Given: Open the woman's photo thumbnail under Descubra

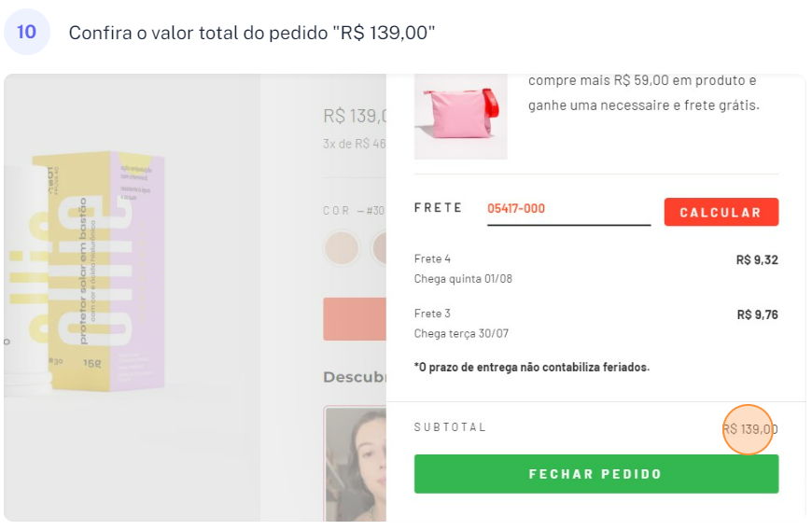Looking at the screenshot, I should [x=356, y=462].
